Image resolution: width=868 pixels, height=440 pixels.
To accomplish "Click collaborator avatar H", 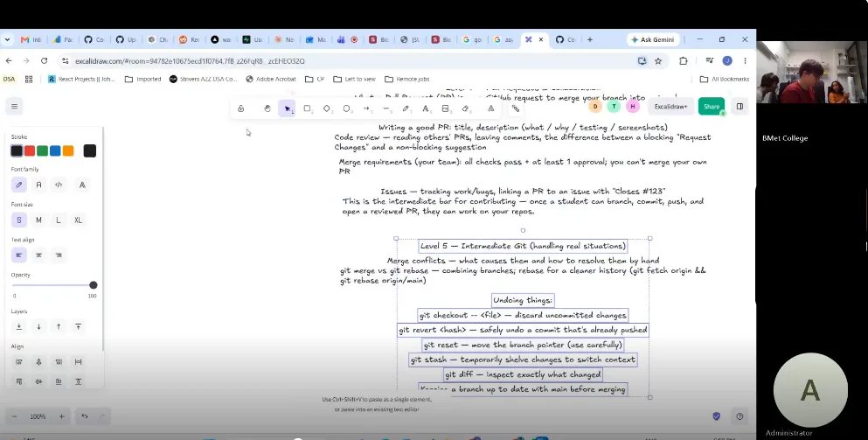I will pyautogui.click(x=633, y=107).
